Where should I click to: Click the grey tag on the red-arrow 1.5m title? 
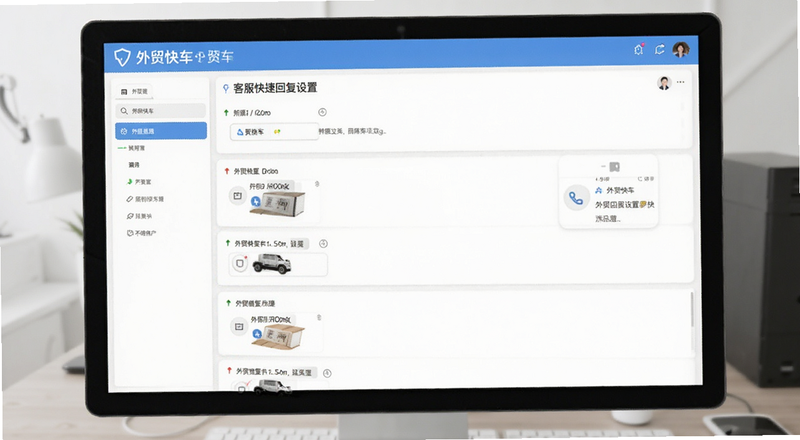coord(302,373)
